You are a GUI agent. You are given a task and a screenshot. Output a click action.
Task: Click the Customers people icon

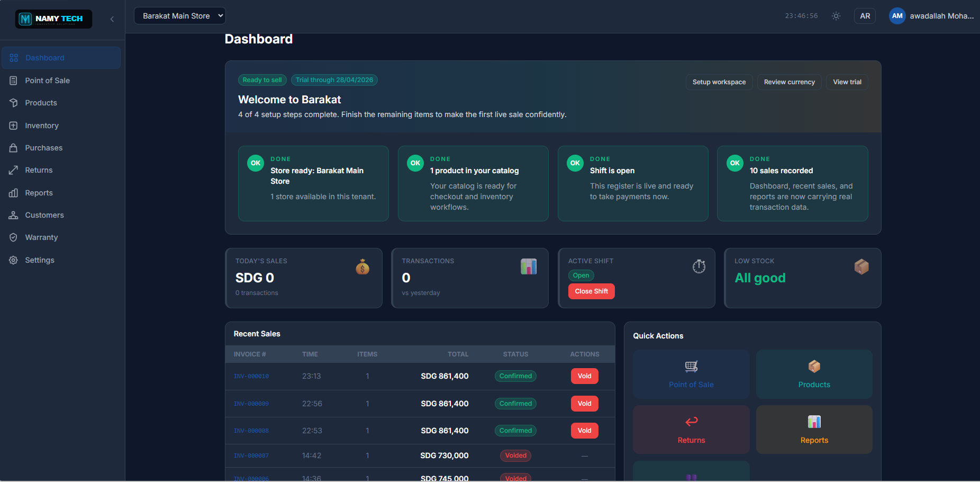(14, 215)
